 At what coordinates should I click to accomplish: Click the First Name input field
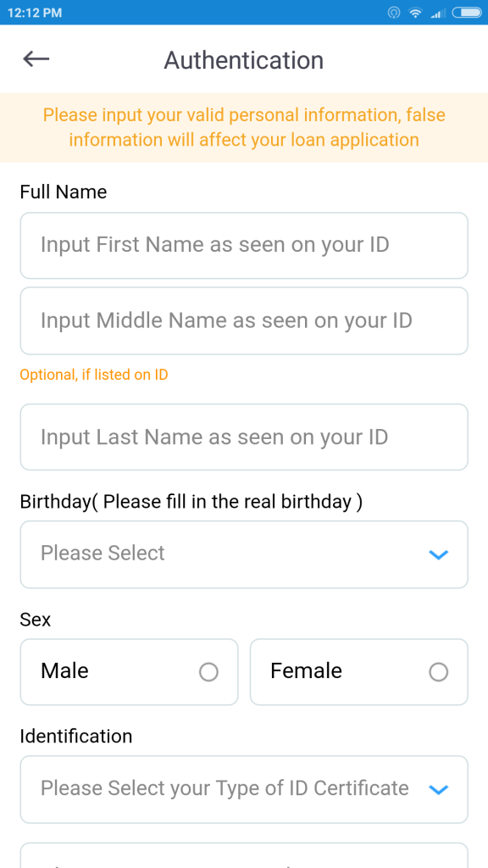click(x=244, y=245)
